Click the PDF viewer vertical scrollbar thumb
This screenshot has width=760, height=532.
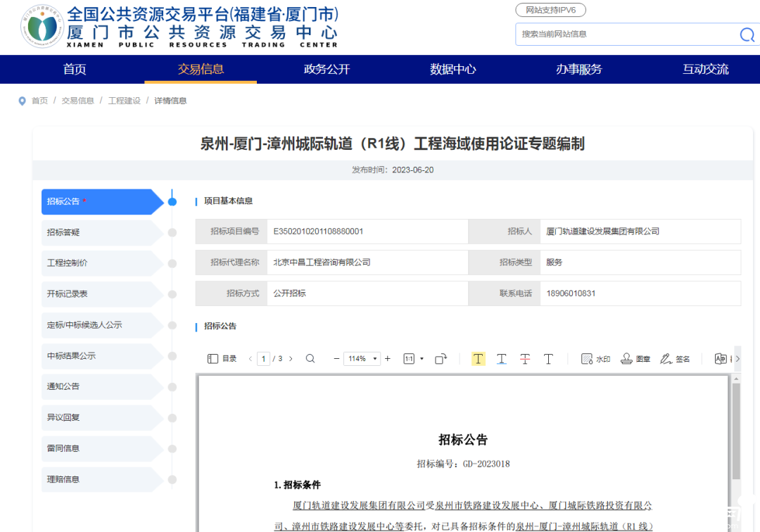[x=736, y=431]
